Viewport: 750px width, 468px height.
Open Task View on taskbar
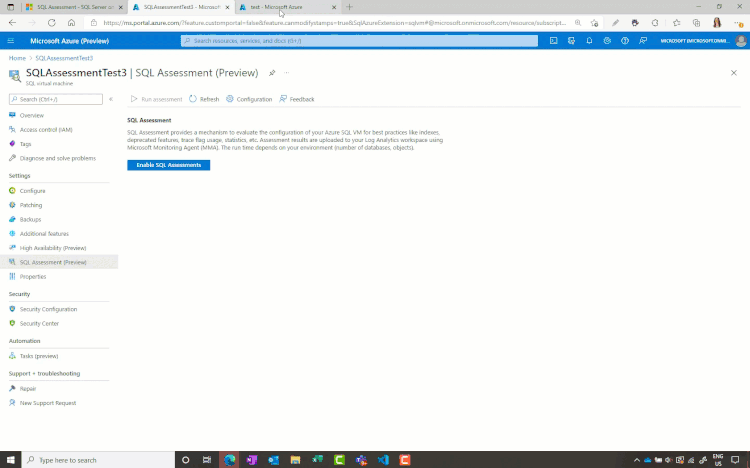[x=207, y=460]
